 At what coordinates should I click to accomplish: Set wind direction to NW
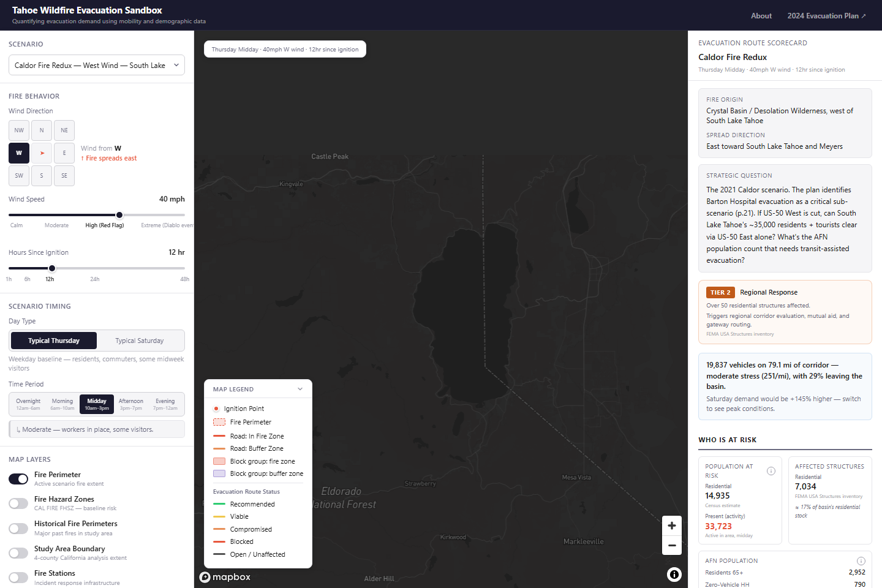[19, 130]
